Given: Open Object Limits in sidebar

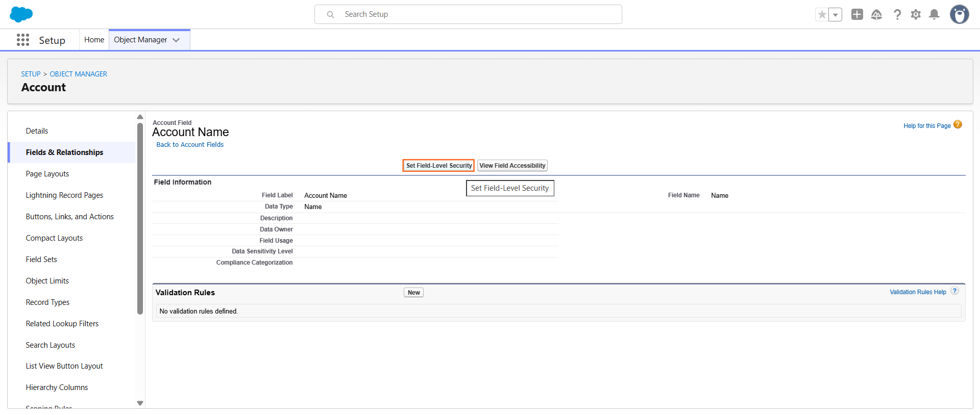Looking at the screenshot, I should point(72,281).
